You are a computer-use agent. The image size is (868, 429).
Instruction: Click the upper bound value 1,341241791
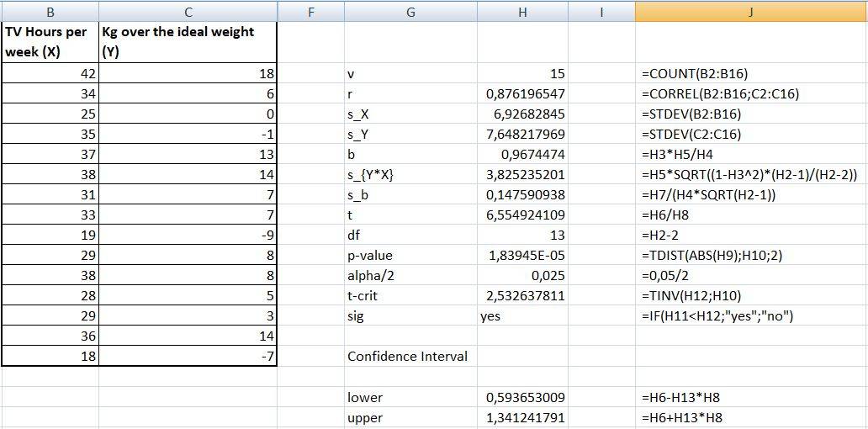coord(522,417)
